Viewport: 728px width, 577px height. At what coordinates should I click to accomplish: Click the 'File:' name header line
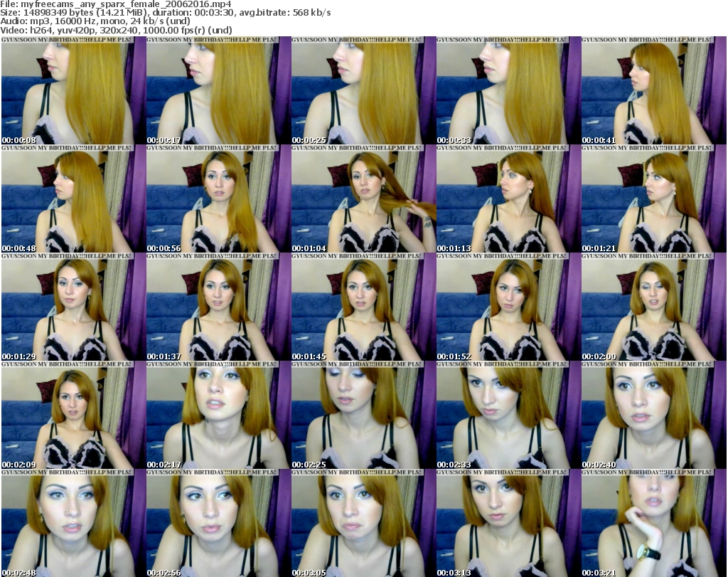(x=116, y=4)
